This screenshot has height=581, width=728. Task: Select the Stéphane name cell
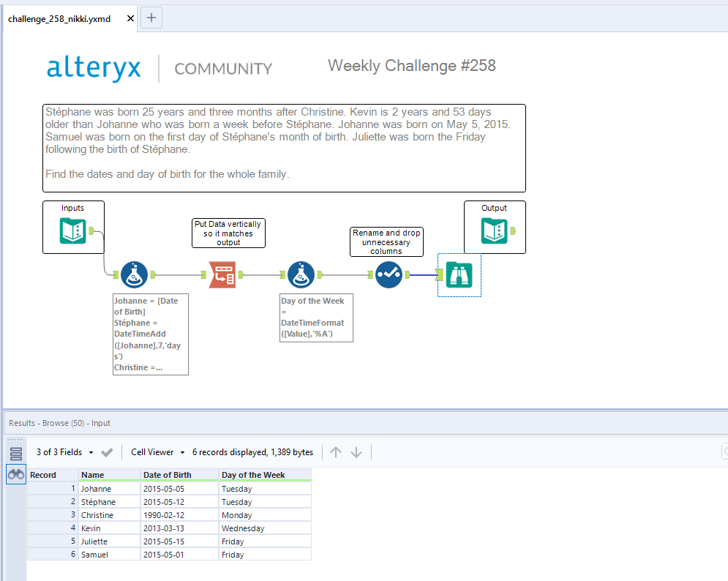tap(109, 502)
